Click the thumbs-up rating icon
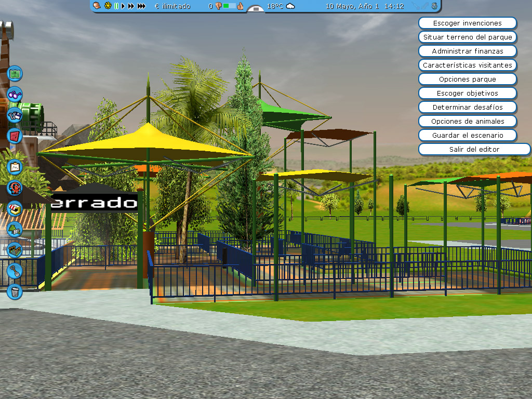The width and height of the screenshot is (532, 399). point(240,6)
